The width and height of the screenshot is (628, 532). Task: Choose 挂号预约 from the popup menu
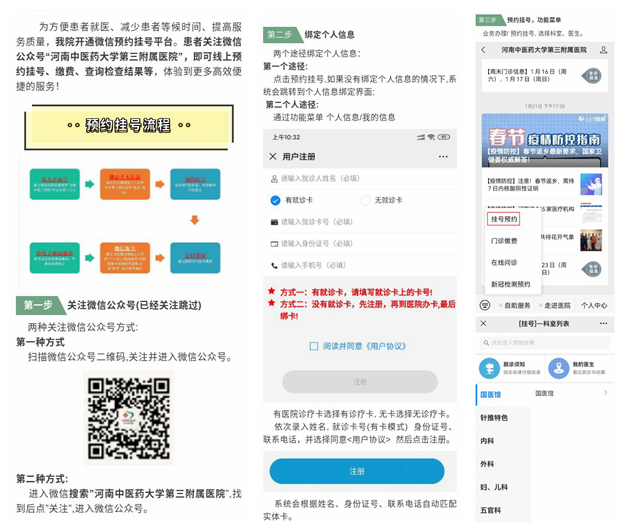[503, 219]
